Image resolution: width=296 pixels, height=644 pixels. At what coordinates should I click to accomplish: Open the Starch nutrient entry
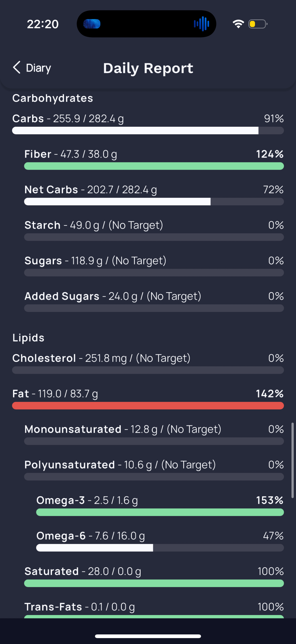[x=154, y=230]
